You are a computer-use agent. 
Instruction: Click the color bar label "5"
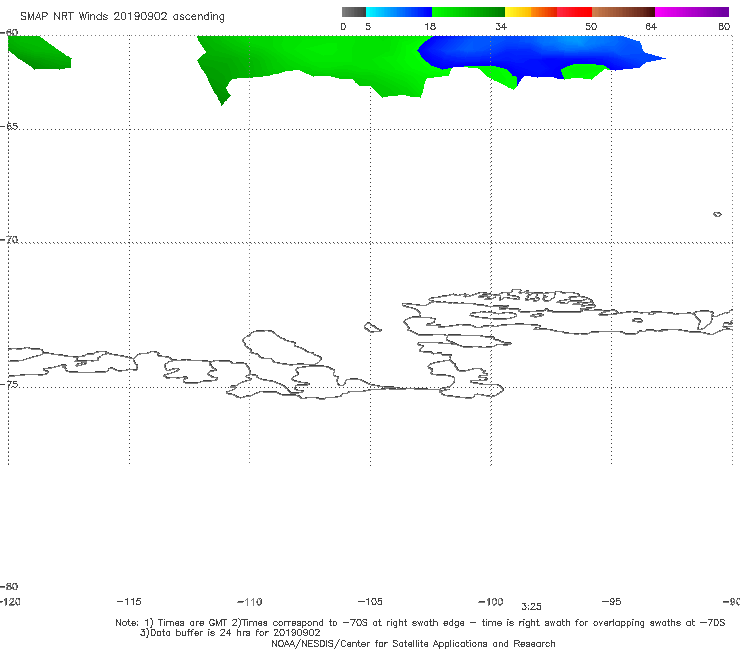pos(368,26)
